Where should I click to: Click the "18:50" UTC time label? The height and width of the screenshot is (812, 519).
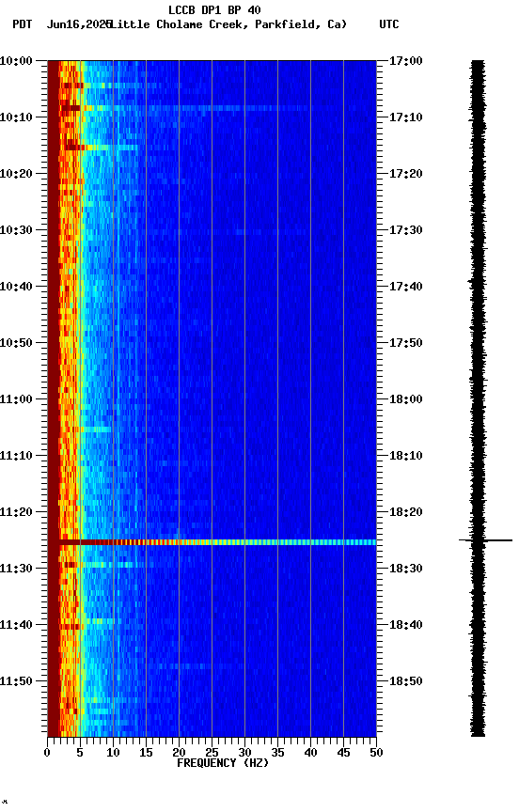click(x=405, y=681)
